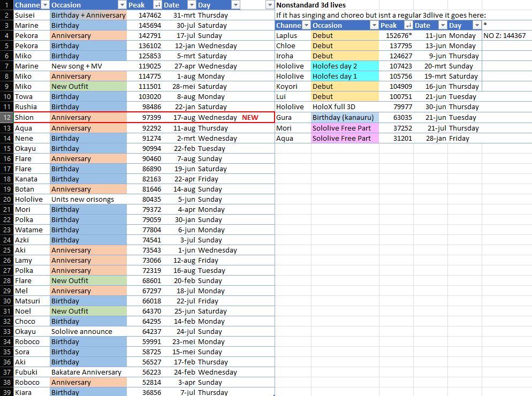The image size is (532, 396).
Task: Click the 'Holofes day 2' cell
Action: [x=345, y=66]
